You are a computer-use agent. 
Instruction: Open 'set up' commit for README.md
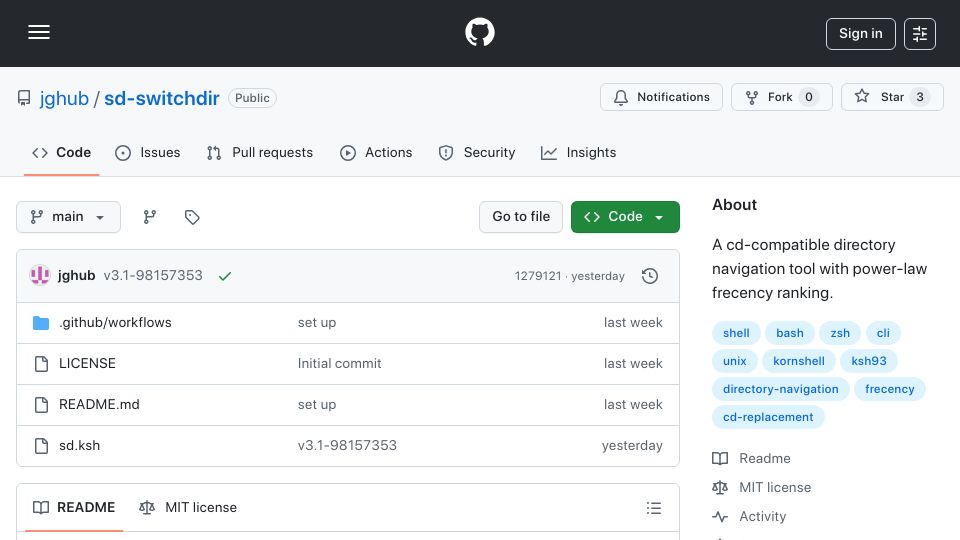[x=317, y=405]
